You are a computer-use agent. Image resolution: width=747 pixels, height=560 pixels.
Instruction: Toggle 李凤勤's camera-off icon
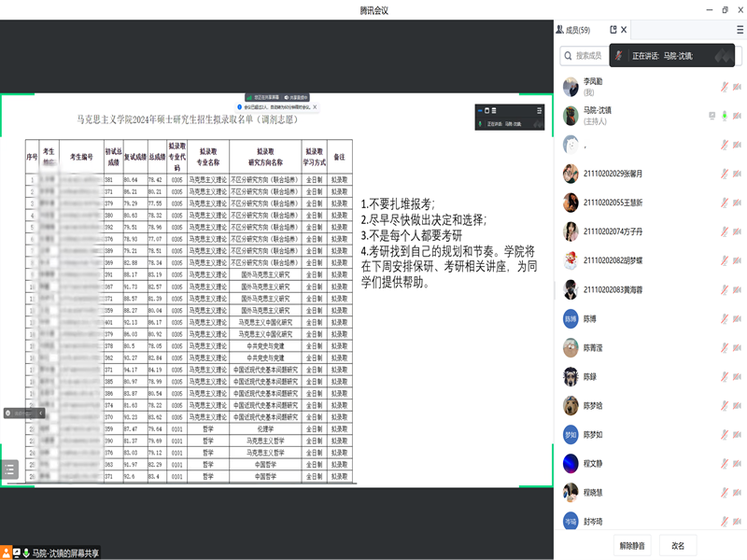tap(737, 87)
